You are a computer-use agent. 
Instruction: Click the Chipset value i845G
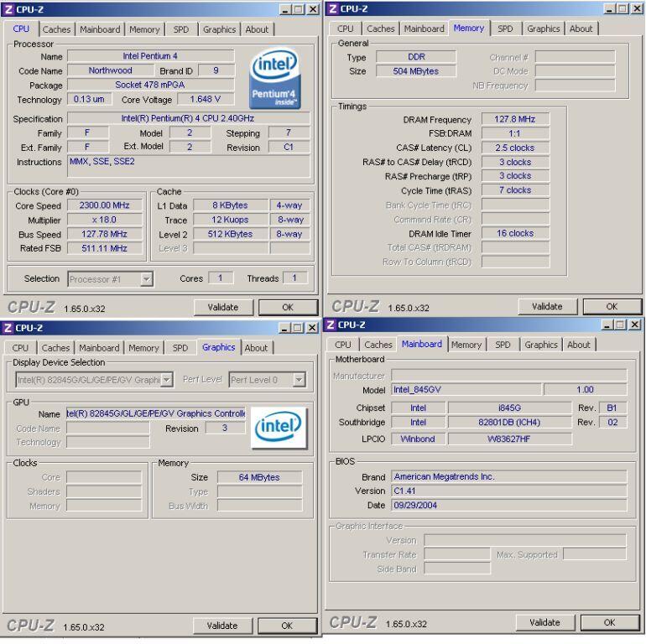pyautogui.click(x=509, y=408)
